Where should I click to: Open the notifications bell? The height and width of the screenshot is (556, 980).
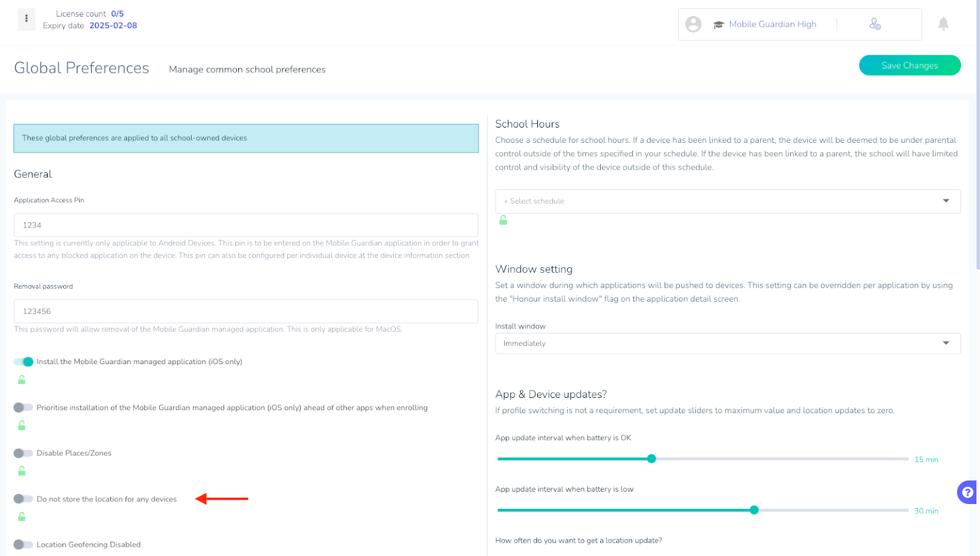pyautogui.click(x=943, y=24)
